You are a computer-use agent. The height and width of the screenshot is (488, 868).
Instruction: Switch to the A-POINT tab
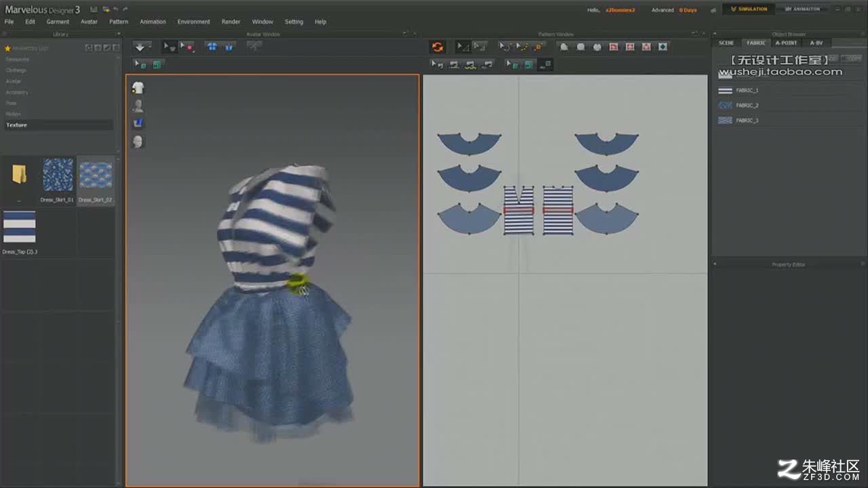787,43
